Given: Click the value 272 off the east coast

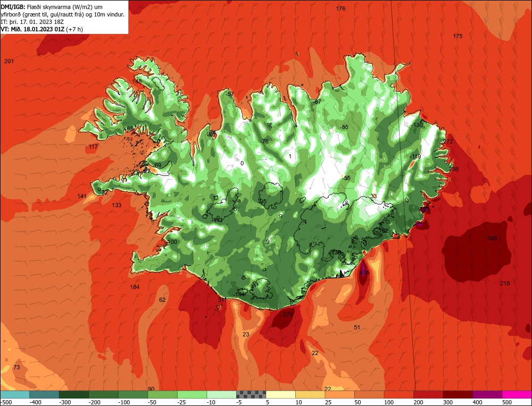Looking at the screenshot, I should (x=448, y=141).
